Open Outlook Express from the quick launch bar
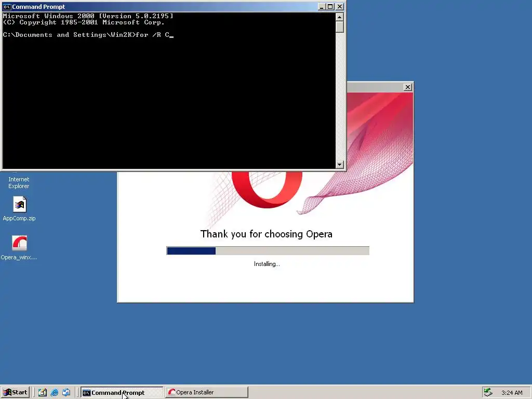 66,393
